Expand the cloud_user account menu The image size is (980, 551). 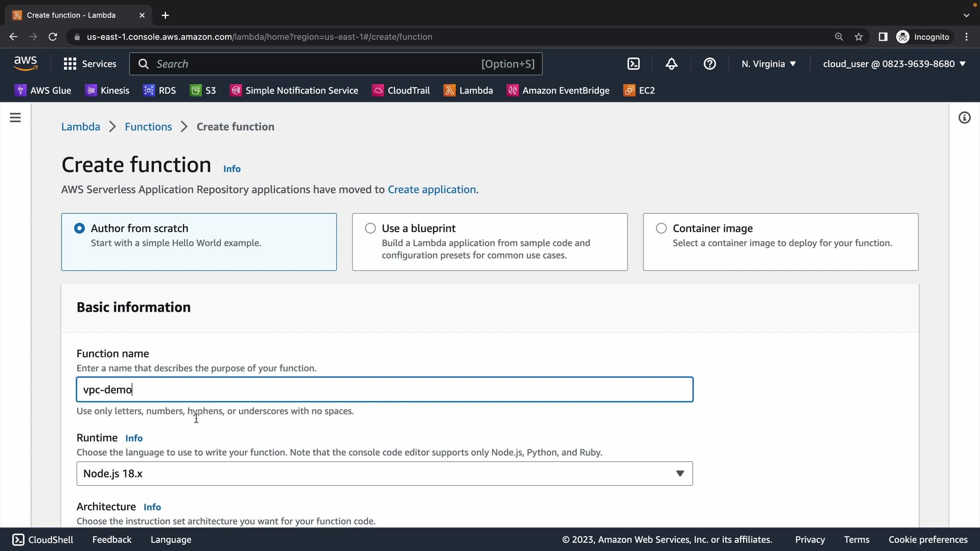tap(894, 64)
